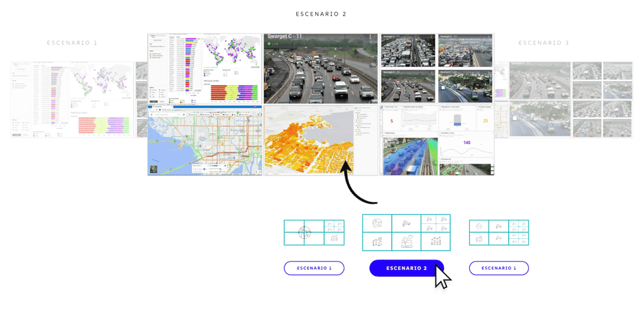Select the ESCENARIO 2 heading above the video wall
This screenshot has height=309, width=644.
pos(321,14)
